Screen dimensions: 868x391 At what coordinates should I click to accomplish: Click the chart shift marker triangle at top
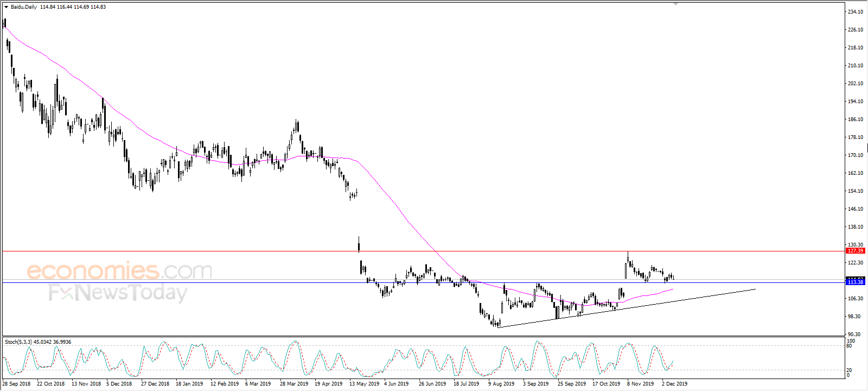pyautogui.click(x=676, y=4)
